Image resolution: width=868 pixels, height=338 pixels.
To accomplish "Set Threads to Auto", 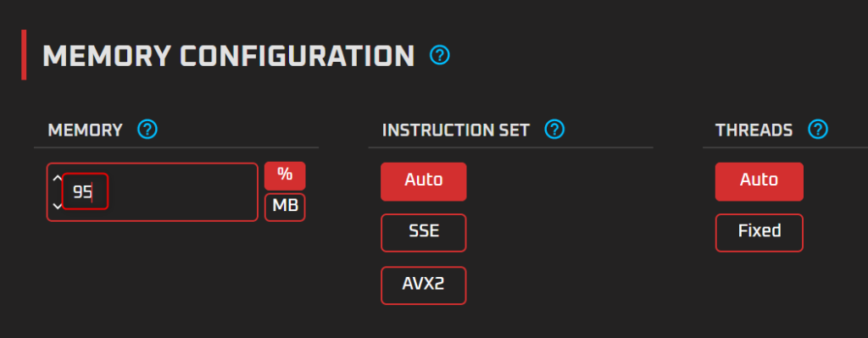I will point(759,181).
